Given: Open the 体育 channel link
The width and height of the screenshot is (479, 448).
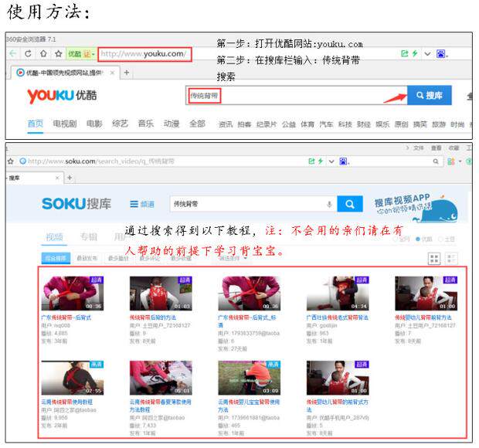Looking at the screenshot, I should pyautogui.click(x=307, y=124).
